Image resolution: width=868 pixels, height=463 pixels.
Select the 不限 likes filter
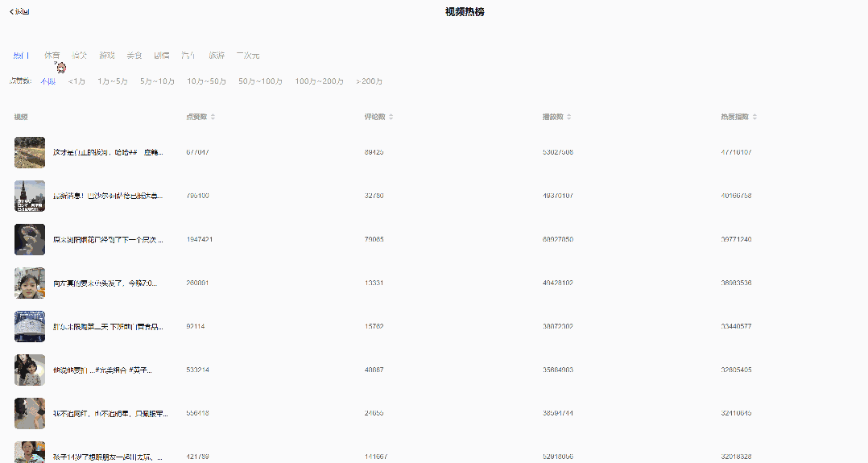(48, 81)
